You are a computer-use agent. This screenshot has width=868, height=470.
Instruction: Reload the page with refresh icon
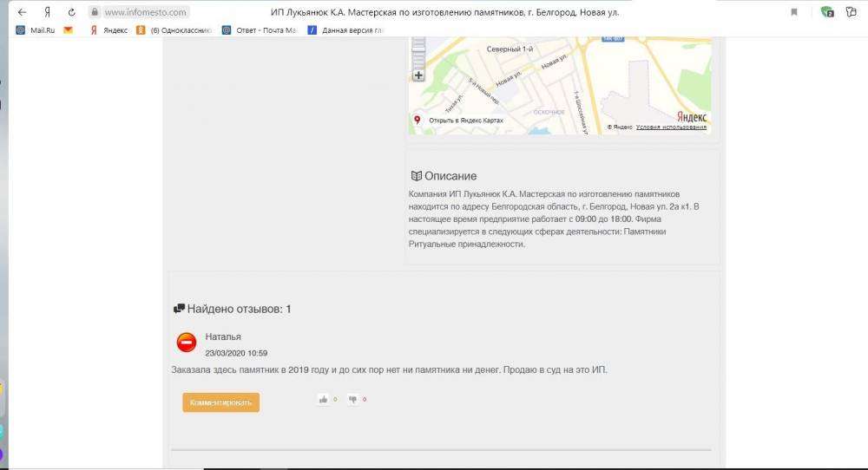71,12
